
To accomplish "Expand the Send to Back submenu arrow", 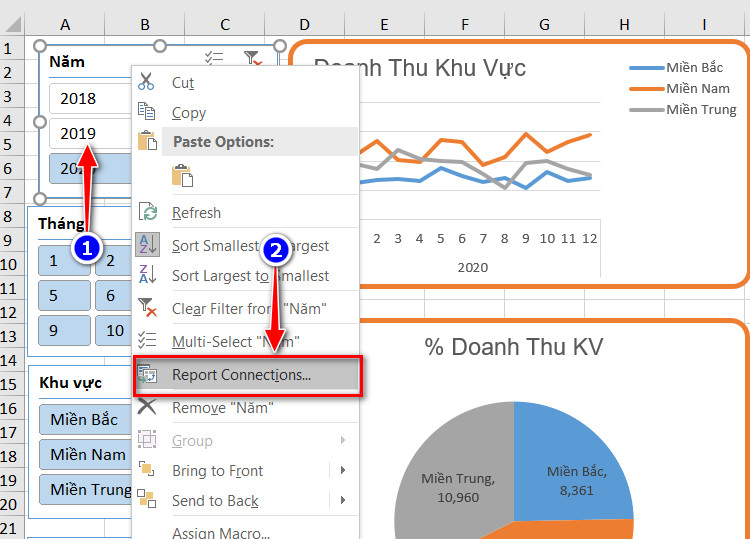I will (x=343, y=500).
